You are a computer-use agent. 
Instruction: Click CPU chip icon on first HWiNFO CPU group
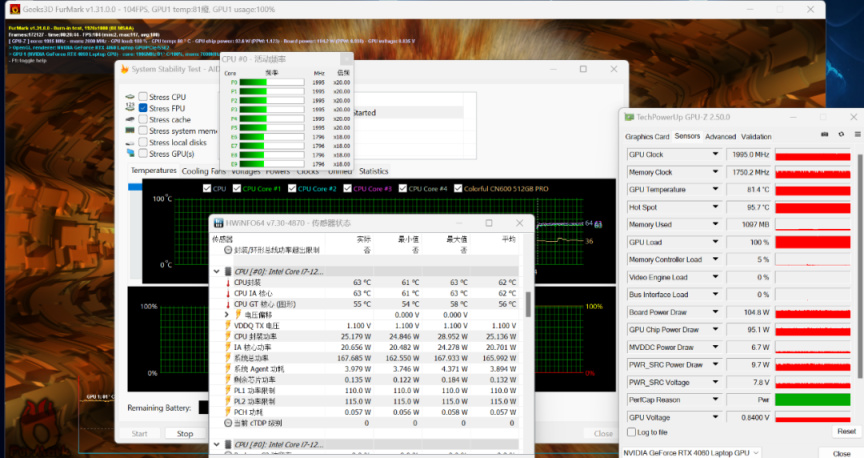coord(228,271)
